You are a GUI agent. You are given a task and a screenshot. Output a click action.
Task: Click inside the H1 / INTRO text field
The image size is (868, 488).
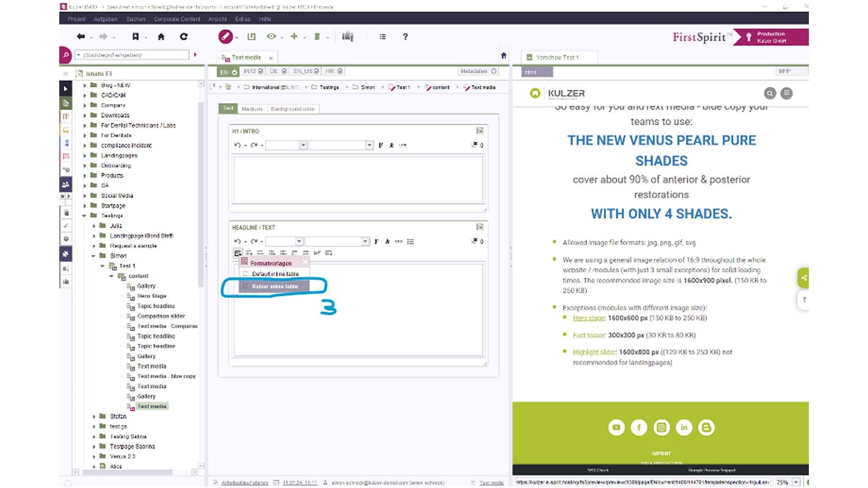(x=358, y=179)
